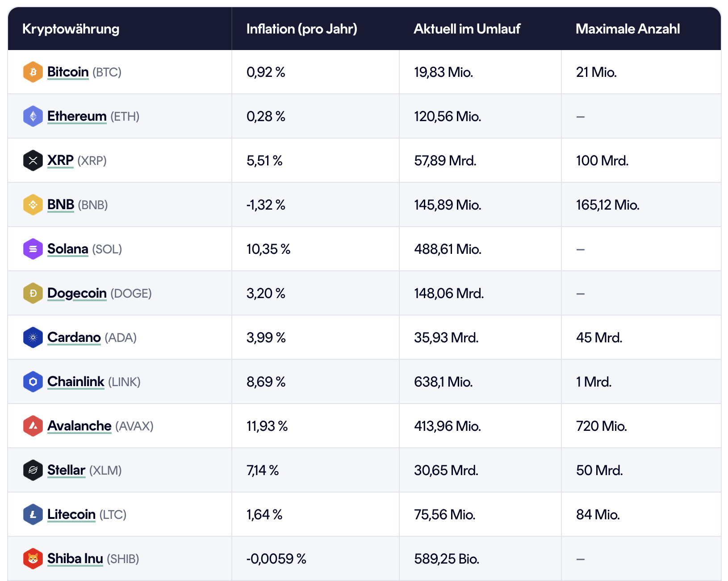728x581 pixels.
Task: Select the Stellar inflation value 7,14 %
Action: pyautogui.click(x=263, y=470)
